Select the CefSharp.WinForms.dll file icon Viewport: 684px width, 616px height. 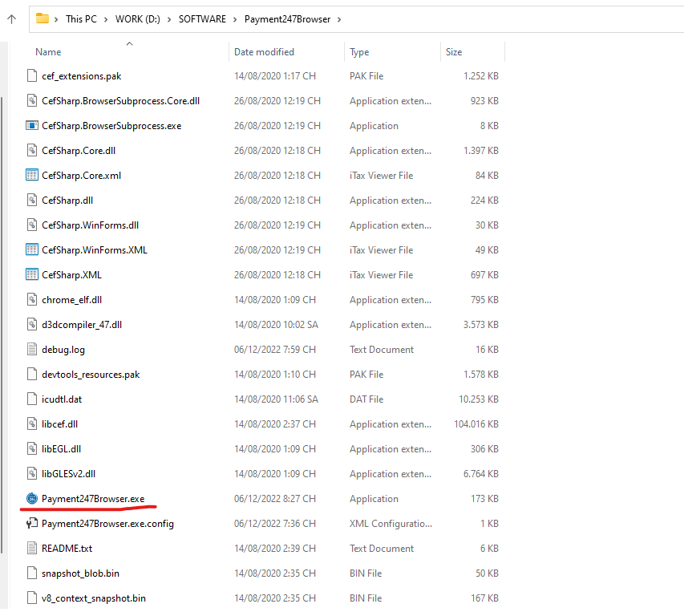[x=32, y=225]
